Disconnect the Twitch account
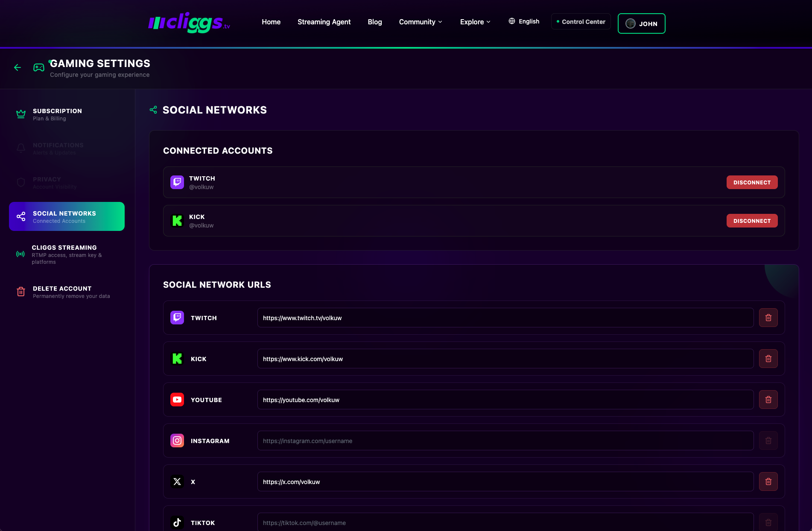812x531 pixels. [x=752, y=182]
